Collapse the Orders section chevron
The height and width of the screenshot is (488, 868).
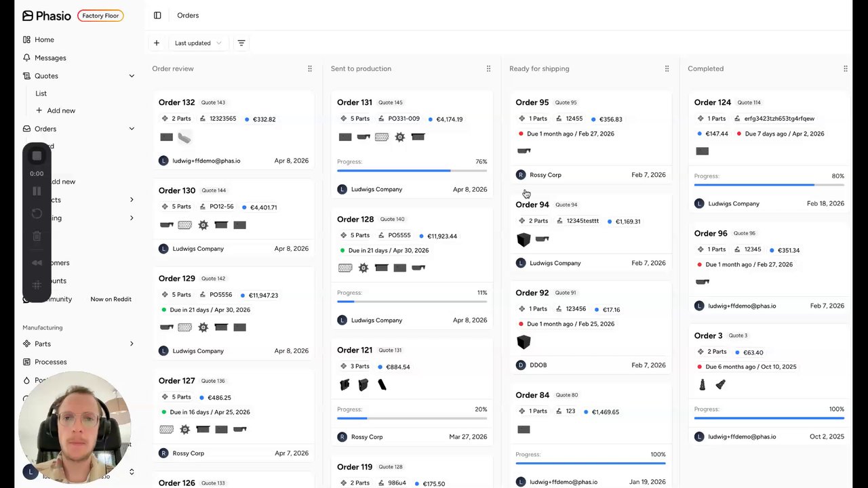tap(132, 129)
